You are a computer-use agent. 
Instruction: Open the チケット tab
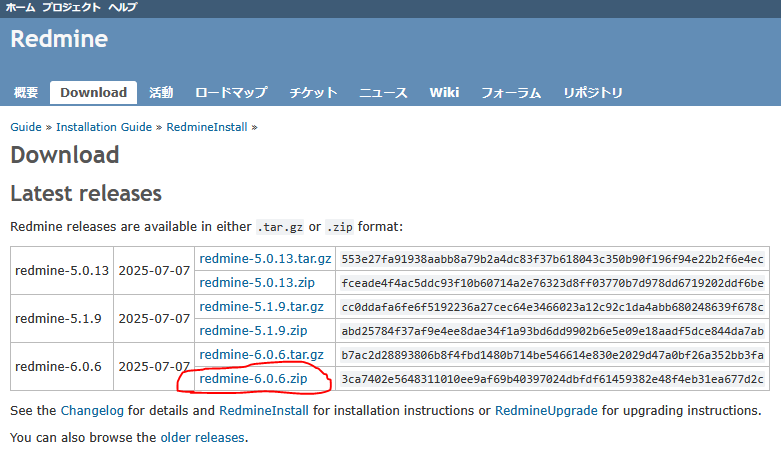pyautogui.click(x=314, y=93)
